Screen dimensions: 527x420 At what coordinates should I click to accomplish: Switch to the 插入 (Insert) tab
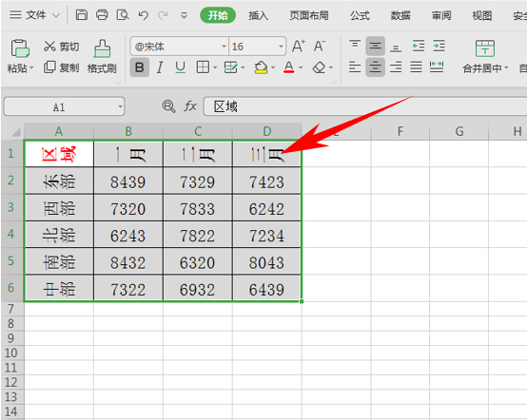coord(258,15)
